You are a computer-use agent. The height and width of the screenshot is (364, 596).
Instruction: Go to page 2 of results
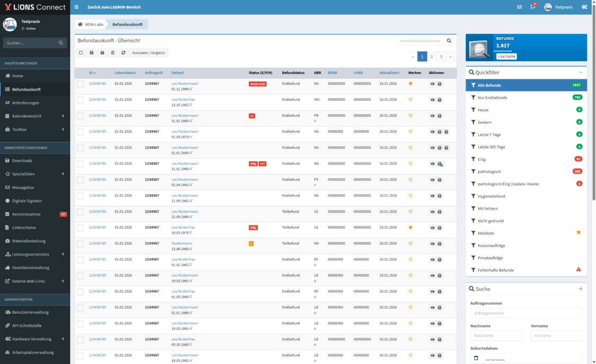tap(431, 57)
